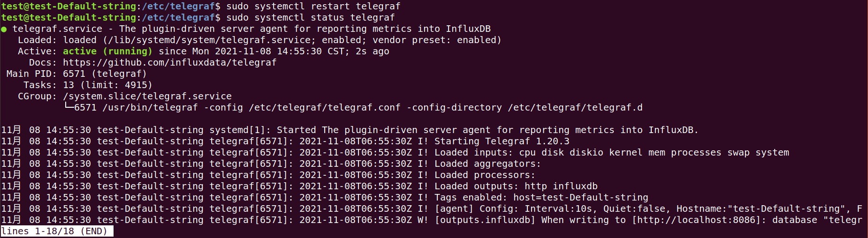Click the 'active (running)' status text
The image size is (868, 238).
coord(107,51)
